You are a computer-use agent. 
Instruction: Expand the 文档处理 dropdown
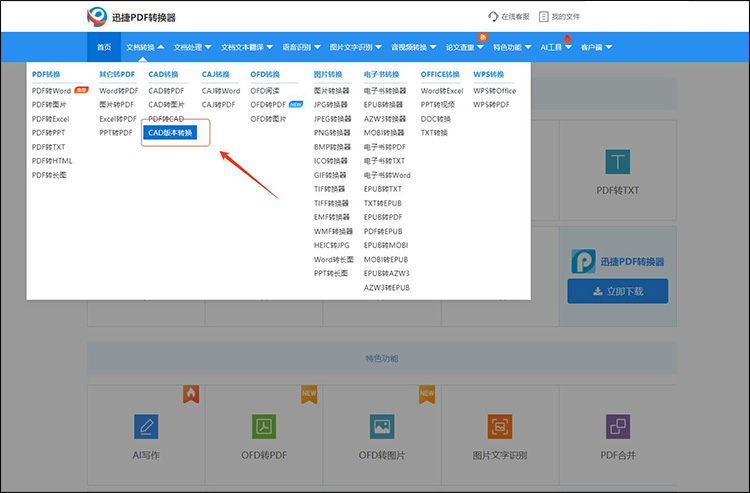[192, 47]
